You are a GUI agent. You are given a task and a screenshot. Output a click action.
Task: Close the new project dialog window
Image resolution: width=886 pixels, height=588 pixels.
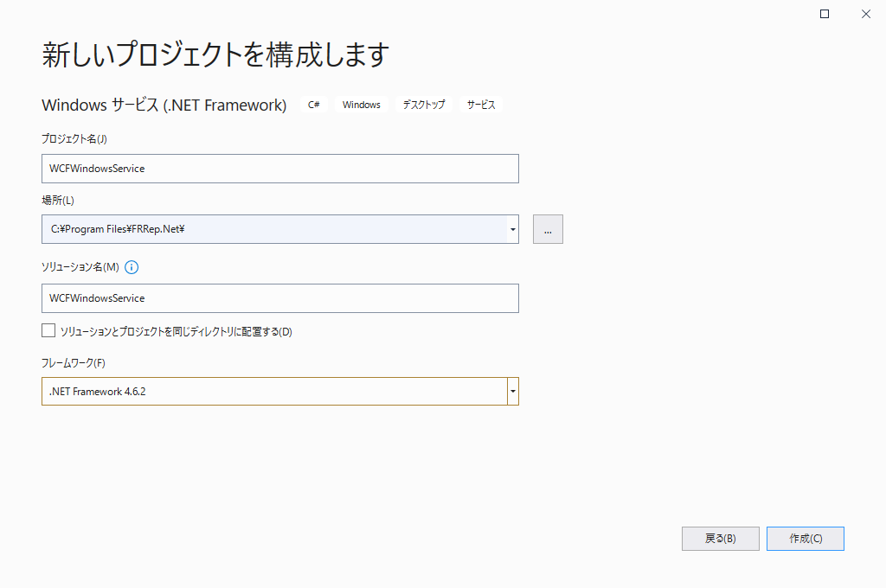click(x=865, y=14)
